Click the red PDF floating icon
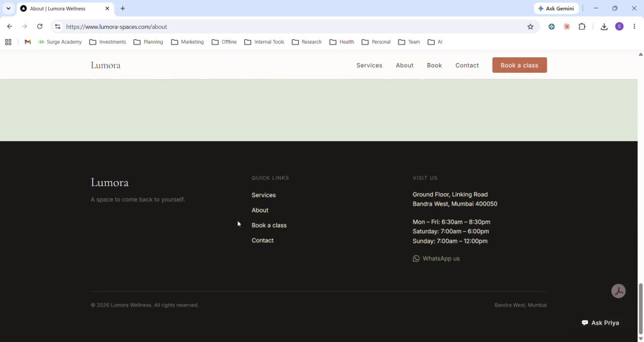 [x=618, y=291]
